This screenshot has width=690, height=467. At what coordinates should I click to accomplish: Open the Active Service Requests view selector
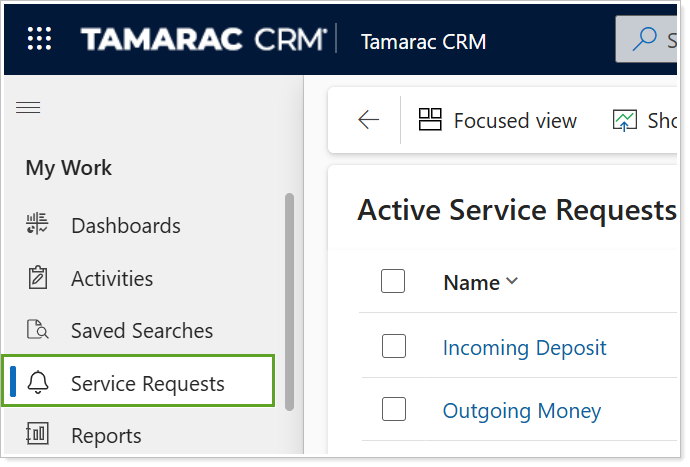pos(516,210)
